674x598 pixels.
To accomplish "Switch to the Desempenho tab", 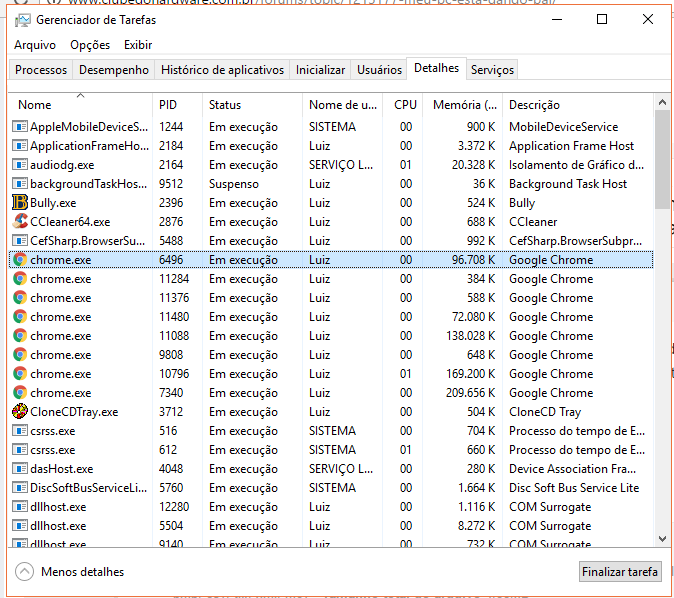I will [x=113, y=70].
